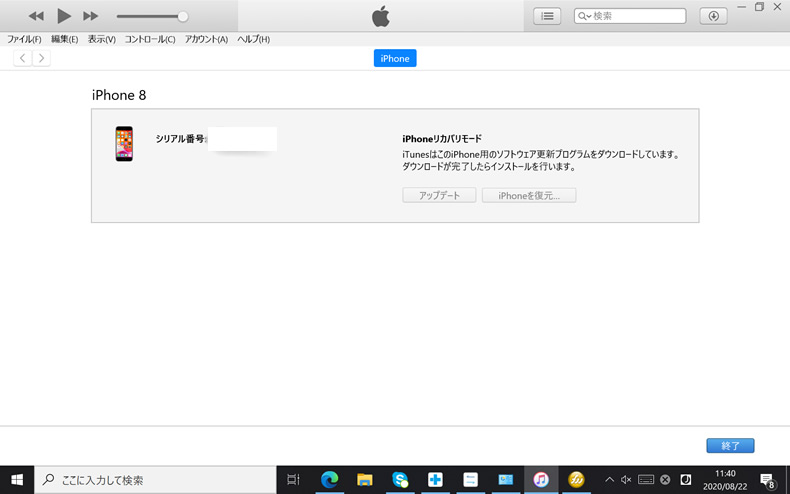The width and height of the screenshot is (790, 494).
Task: Go back with the left chevron
Action: pos(23,58)
